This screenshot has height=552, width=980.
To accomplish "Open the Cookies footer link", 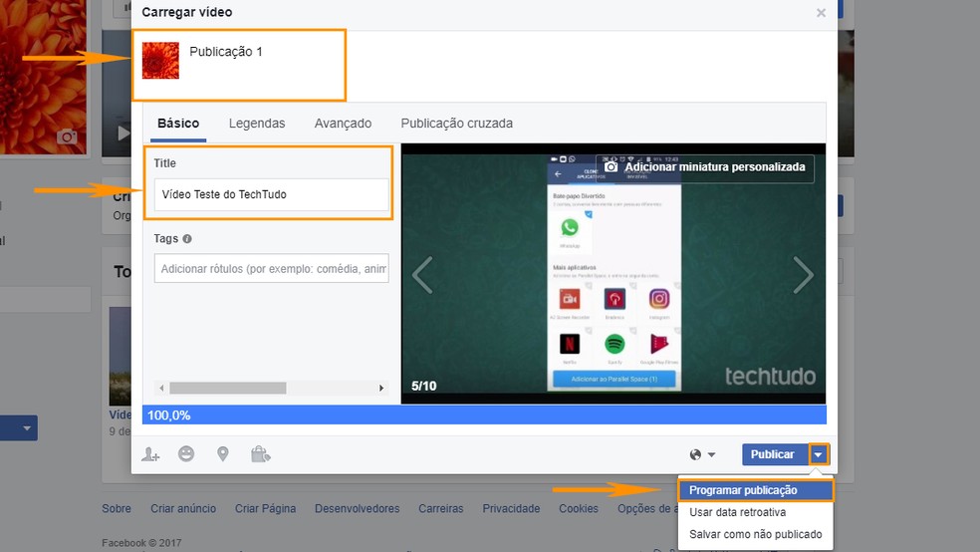I will (x=578, y=509).
